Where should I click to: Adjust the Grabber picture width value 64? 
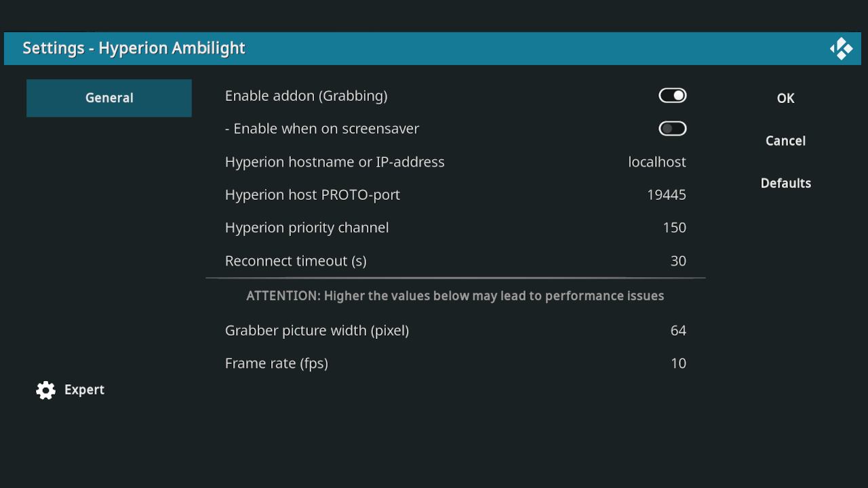(677, 331)
